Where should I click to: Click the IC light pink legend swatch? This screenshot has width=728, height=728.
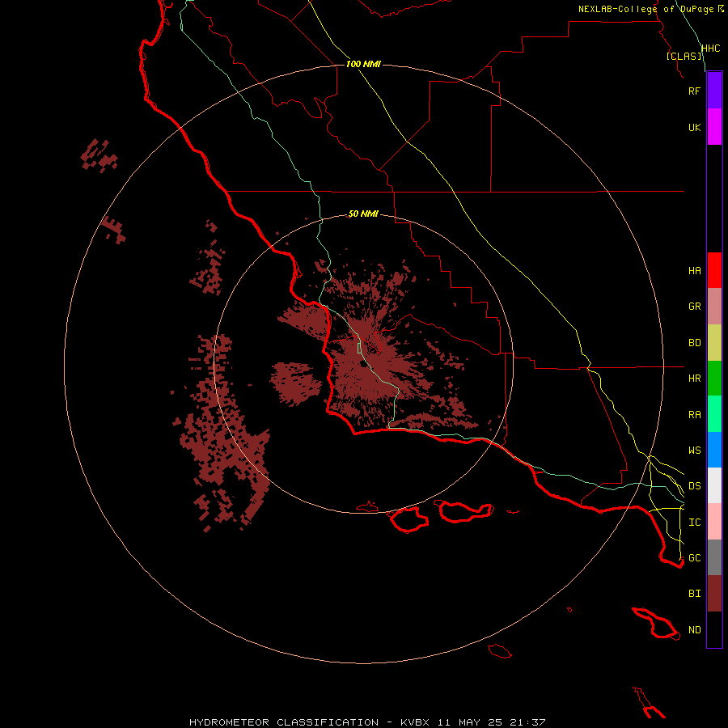(x=714, y=522)
